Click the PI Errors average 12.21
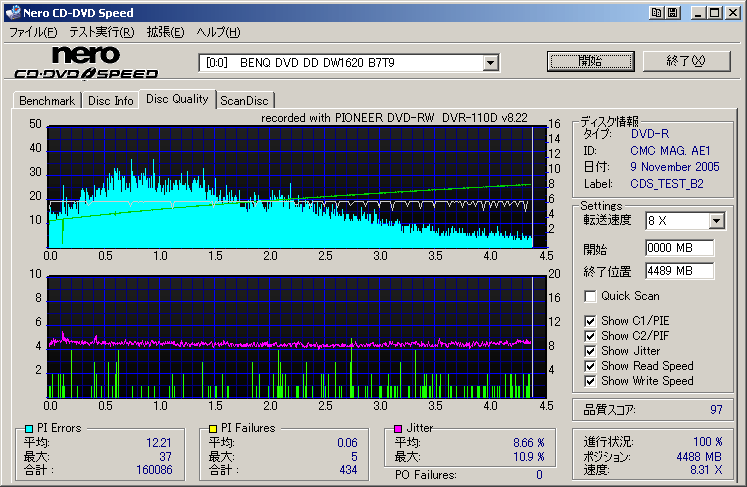This screenshot has width=747, height=487. coord(159,443)
